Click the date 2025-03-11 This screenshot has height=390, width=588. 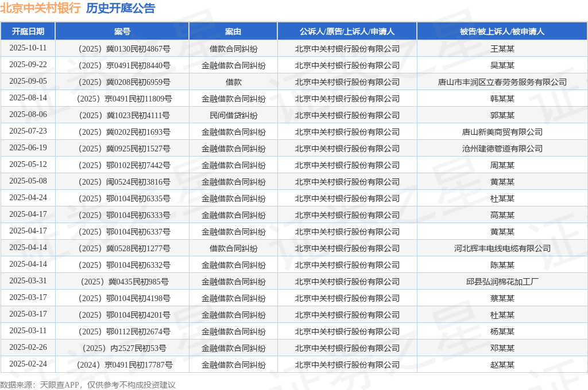28,330
